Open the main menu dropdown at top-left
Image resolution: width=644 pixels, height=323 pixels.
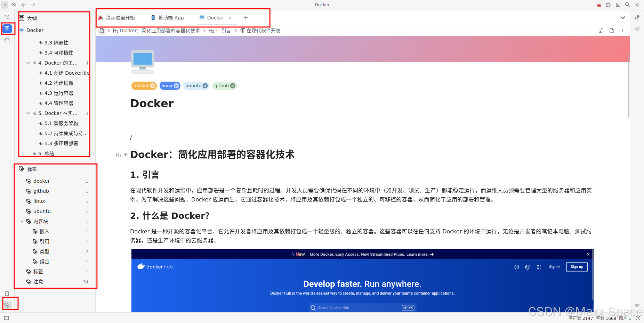(x=5, y=5)
